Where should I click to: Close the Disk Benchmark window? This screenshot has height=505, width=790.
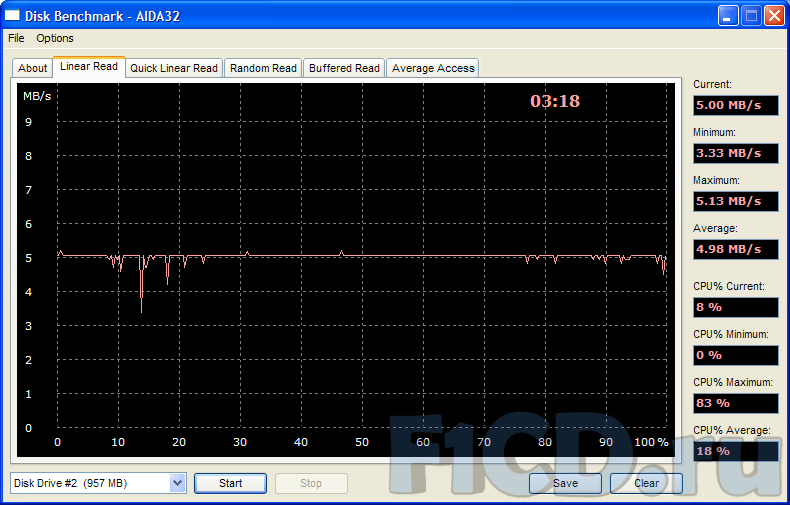click(x=774, y=16)
